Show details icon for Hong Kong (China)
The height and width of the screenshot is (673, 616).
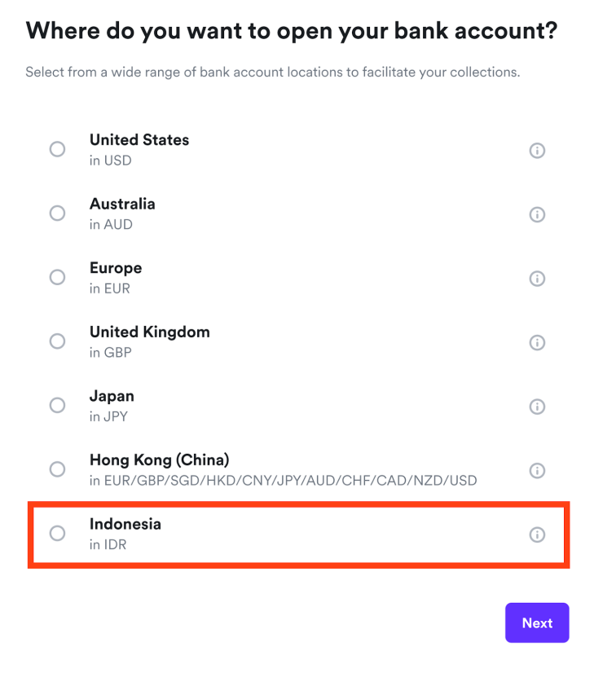click(x=537, y=470)
